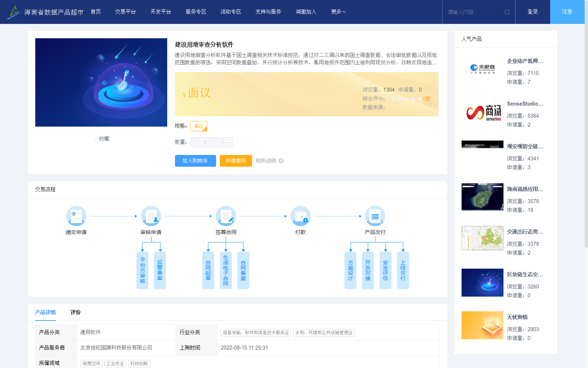Click the 合同起草 sub-step box
This screenshot has height=368, width=588.
[208, 270]
